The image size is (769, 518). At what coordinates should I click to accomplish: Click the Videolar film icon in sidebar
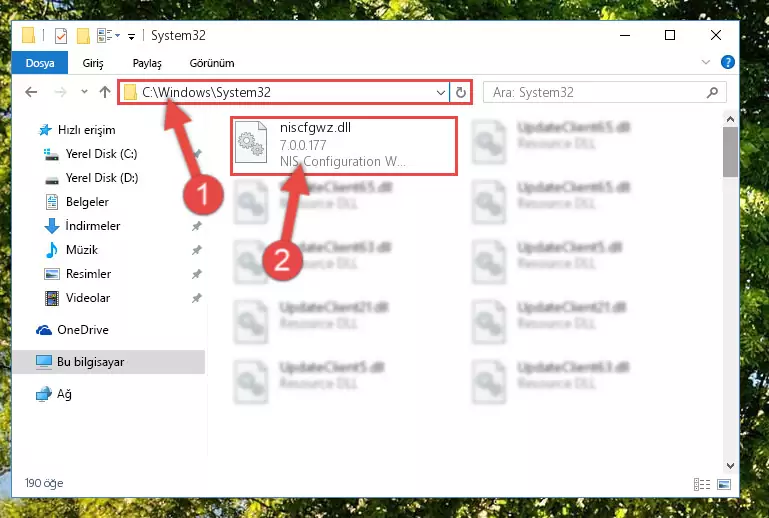click(51, 298)
